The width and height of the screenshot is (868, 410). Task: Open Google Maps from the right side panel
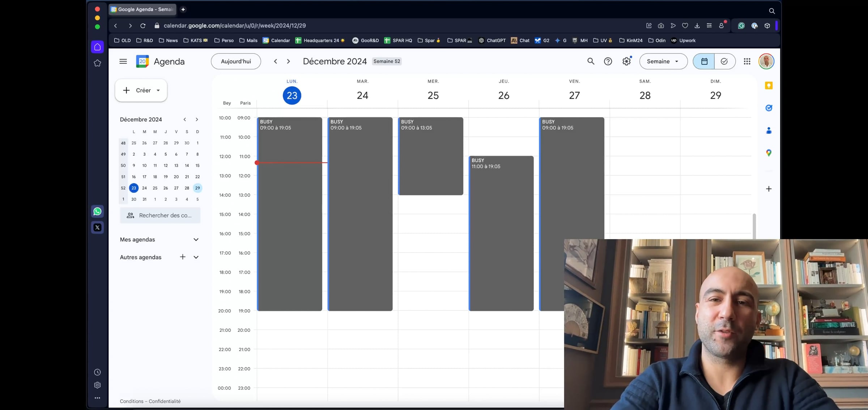769,152
